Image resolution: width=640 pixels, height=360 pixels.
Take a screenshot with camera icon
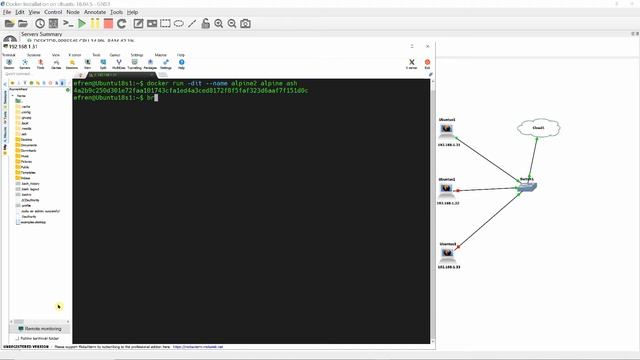245,24
